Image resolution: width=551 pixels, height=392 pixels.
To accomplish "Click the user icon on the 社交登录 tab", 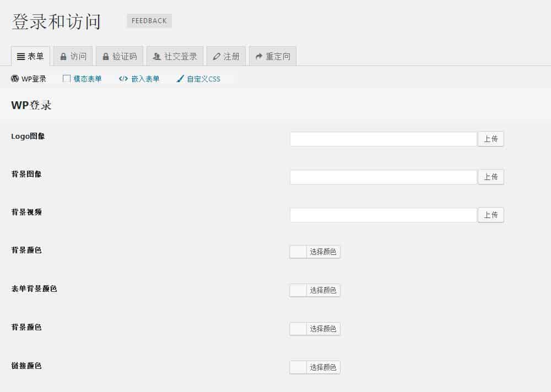I will click(157, 57).
